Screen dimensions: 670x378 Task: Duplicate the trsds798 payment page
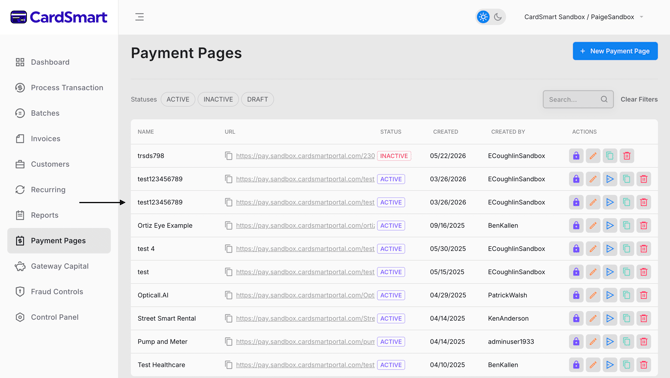tap(610, 156)
